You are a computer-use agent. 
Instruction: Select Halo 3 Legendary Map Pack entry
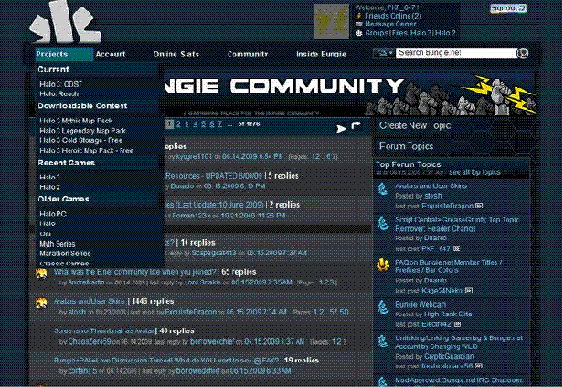[x=82, y=131]
